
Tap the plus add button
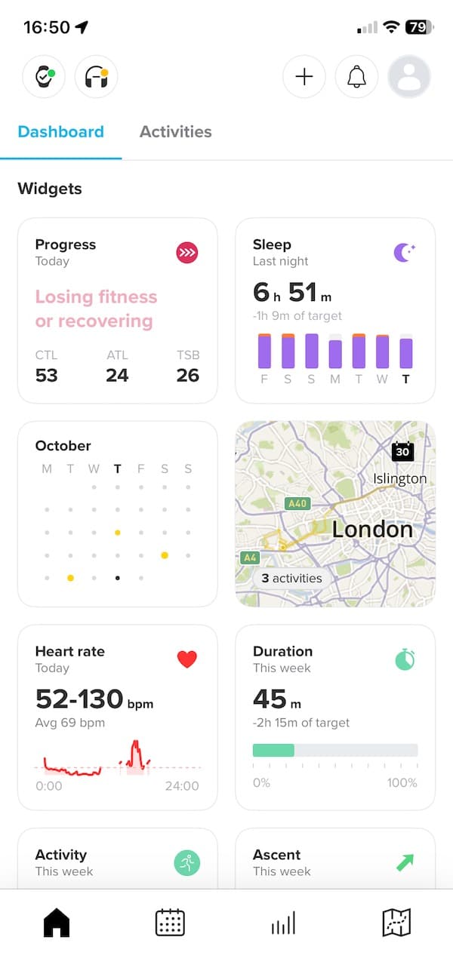(x=304, y=76)
